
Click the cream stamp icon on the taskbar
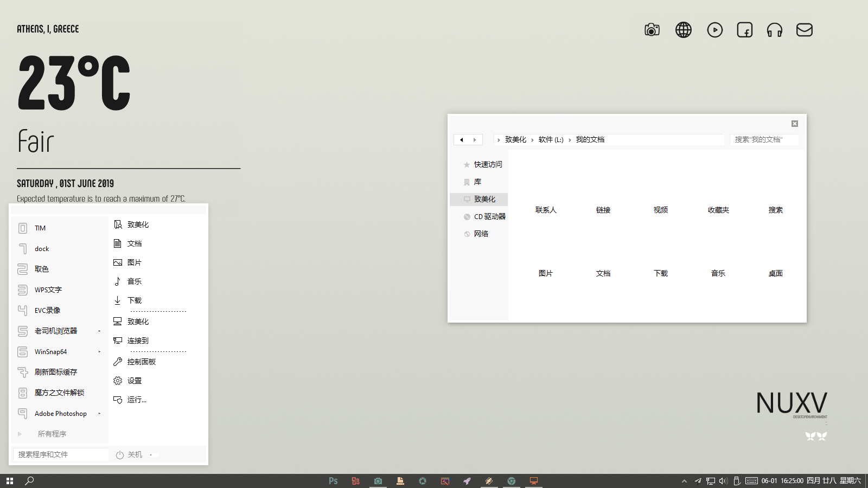pyautogui.click(x=400, y=481)
